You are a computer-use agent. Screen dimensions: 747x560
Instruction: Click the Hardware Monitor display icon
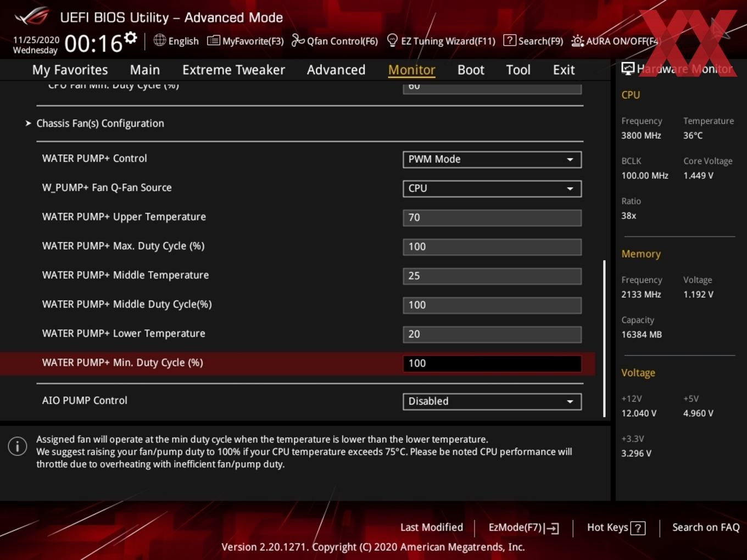(x=628, y=69)
